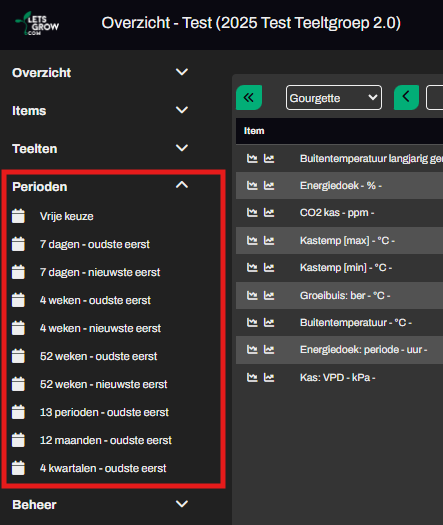Collapse the Perioden section
This screenshot has height=525, width=443.
tap(100, 186)
